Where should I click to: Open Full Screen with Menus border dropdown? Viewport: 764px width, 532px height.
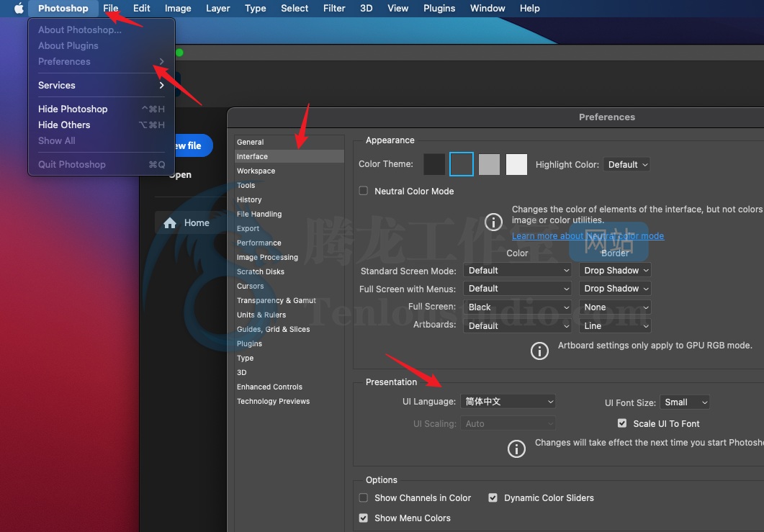(x=615, y=289)
